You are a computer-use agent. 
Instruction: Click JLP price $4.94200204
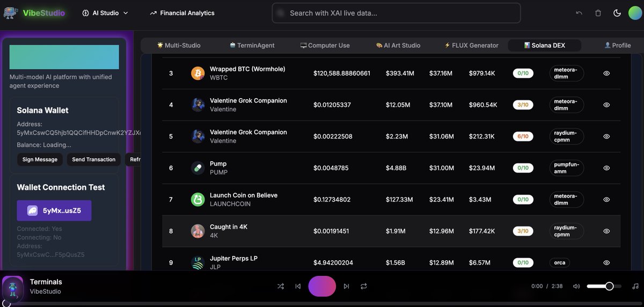click(x=334, y=263)
